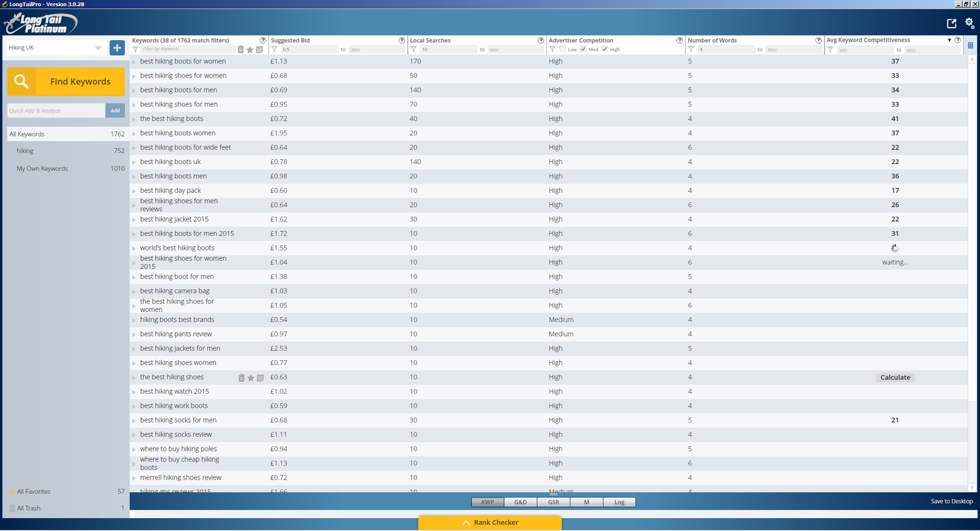980x531 pixels.
Task: Click the blue plus add project button
Action: [117, 48]
